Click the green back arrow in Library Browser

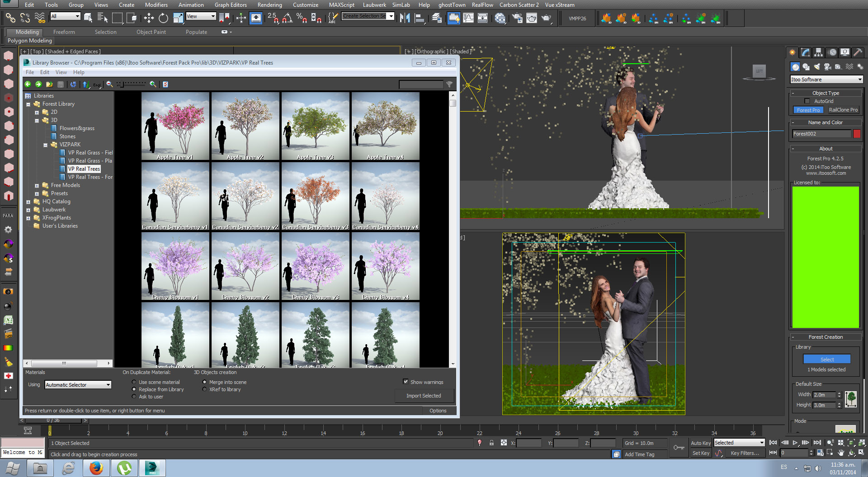(x=28, y=84)
